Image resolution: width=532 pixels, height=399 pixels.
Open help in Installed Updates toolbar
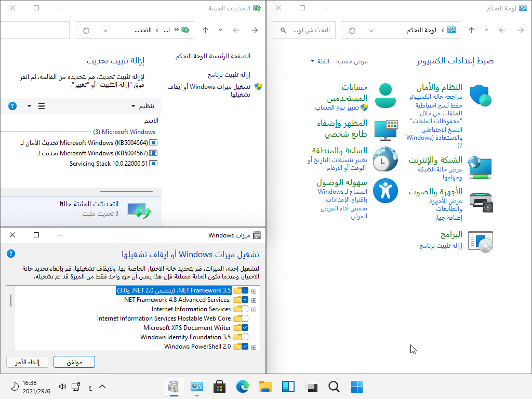[12, 106]
